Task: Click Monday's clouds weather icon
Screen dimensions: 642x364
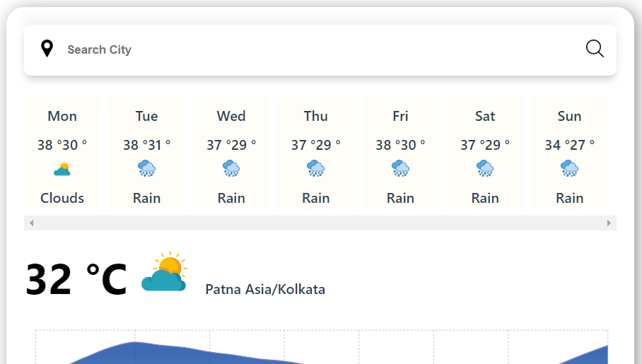Action: [x=62, y=170]
